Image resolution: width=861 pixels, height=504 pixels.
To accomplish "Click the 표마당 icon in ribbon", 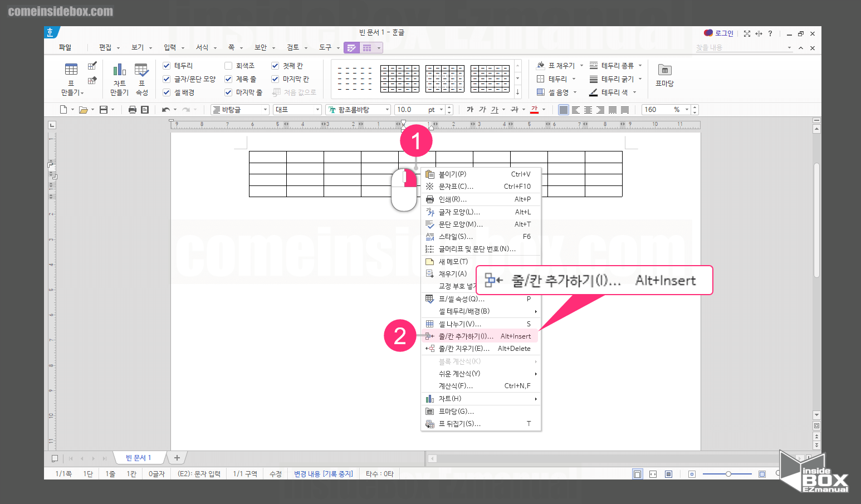I will pos(664,70).
